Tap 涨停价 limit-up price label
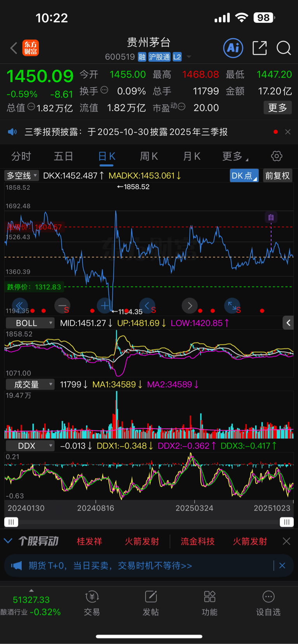Viewport: 298px width, 644px height. tap(35, 227)
